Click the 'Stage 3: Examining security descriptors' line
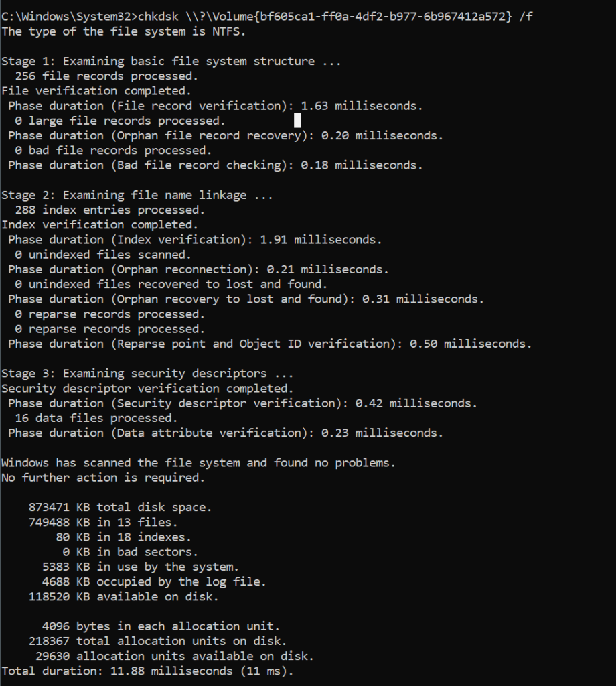 [x=147, y=374]
